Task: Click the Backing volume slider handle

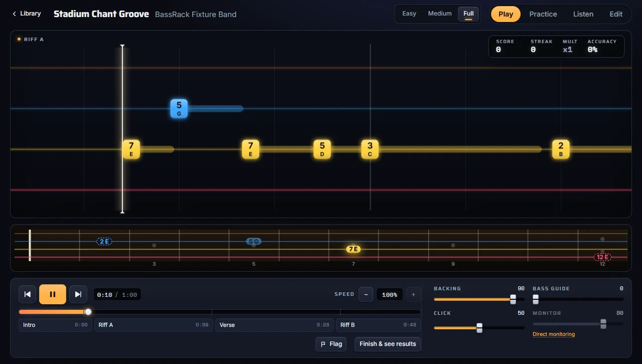Action: pyautogui.click(x=513, y=299)
